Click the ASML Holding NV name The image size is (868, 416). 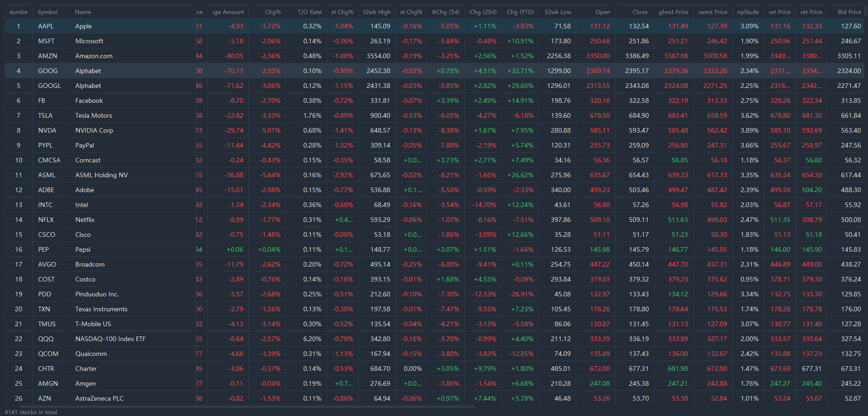click(101, 175)
